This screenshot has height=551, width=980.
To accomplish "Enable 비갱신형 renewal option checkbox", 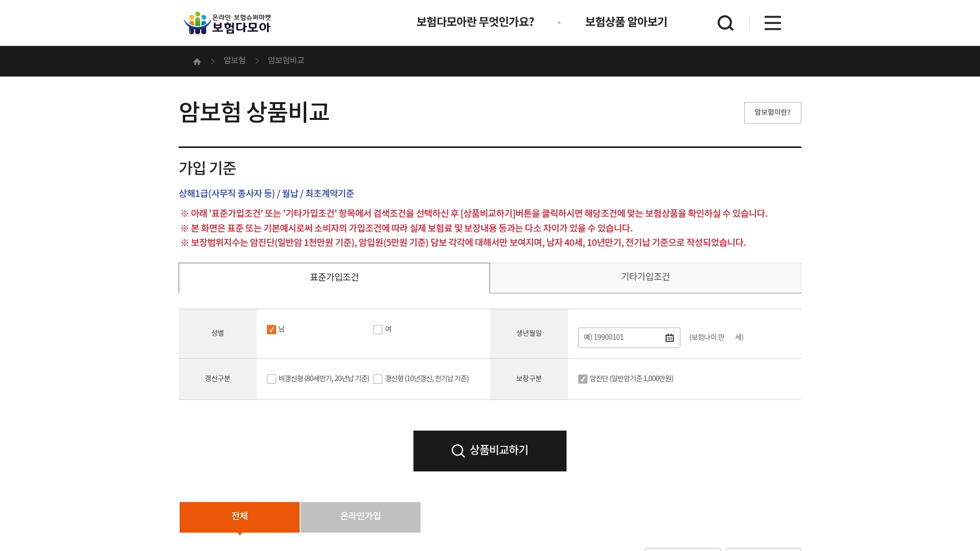I will (x=272, y=379).
